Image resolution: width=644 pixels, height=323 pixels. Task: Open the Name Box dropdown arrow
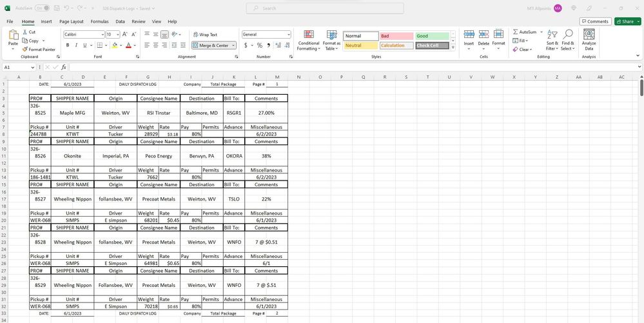pyautogui.click(x=32, y=67)
